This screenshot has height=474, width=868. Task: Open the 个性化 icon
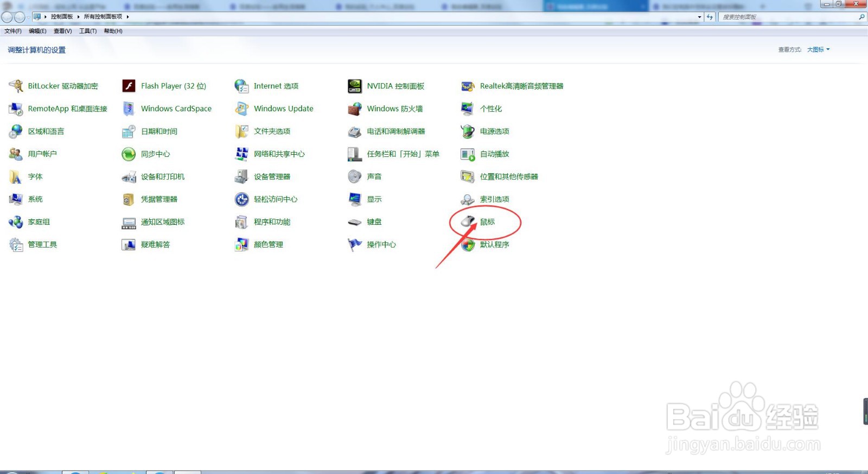coord(468,109)
